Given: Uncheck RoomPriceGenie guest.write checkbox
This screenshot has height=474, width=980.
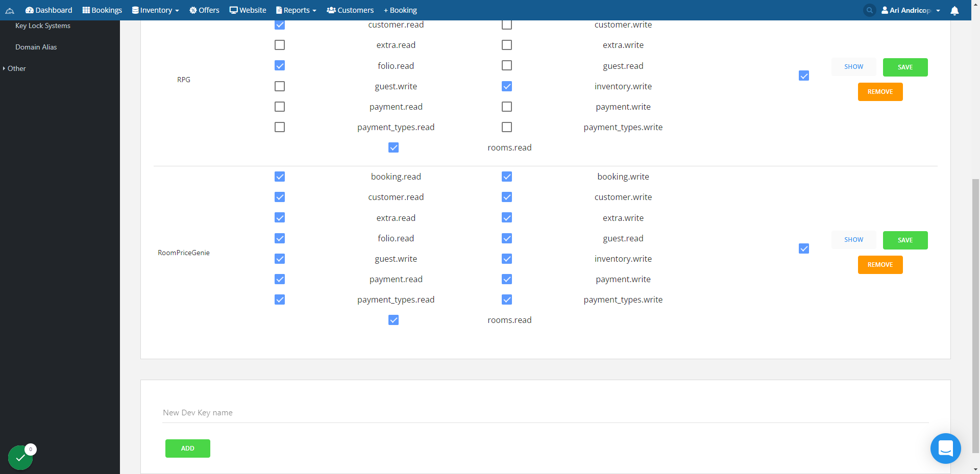Looking at the screenshot, I should point(280,259).
